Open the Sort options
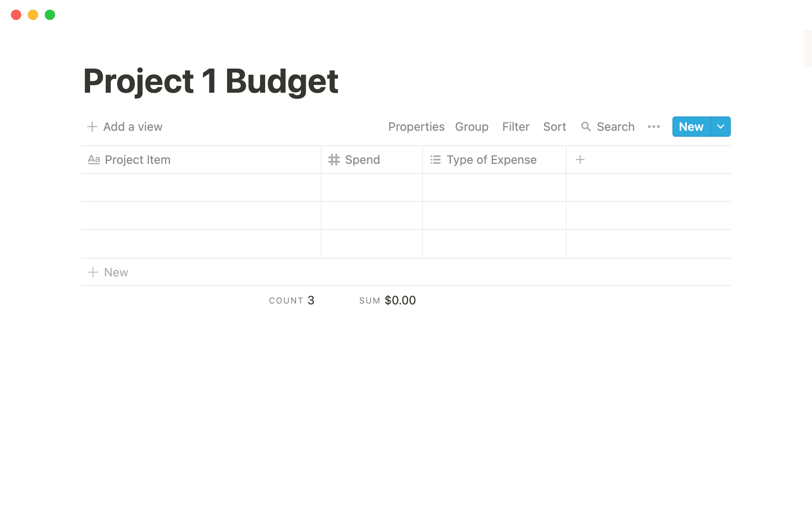The image size is (812, 508). (554, 127)
